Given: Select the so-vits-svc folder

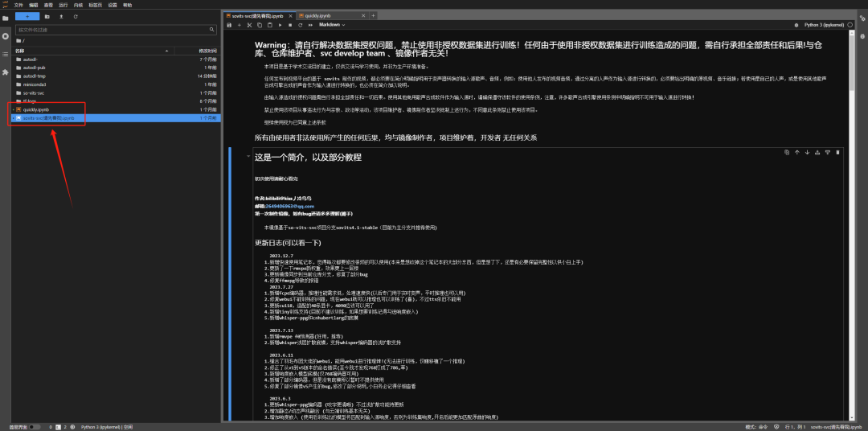Looking at the screenshot, I should [117, 93].
